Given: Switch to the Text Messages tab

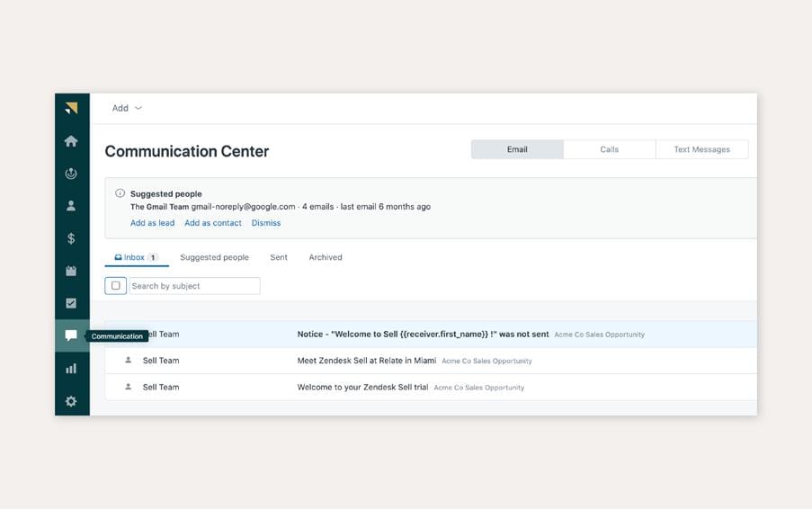Looking at the screenshot, I should (x=701, y=149).
